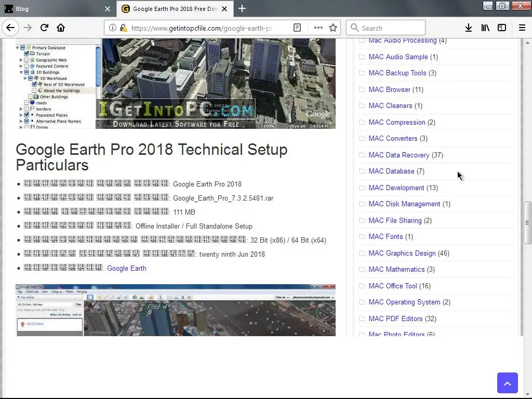
Task: Open MAC Development category
Action: pos(396,188)
